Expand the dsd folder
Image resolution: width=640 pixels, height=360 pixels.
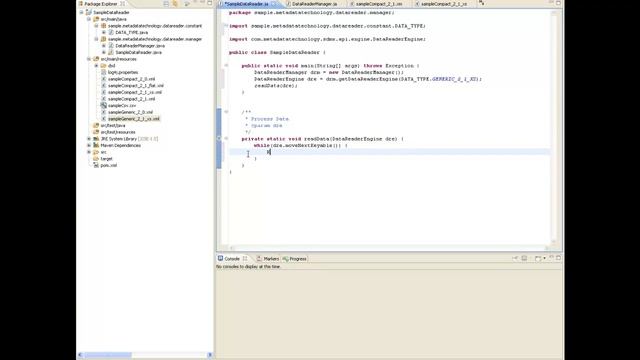[x=96, y=66]
